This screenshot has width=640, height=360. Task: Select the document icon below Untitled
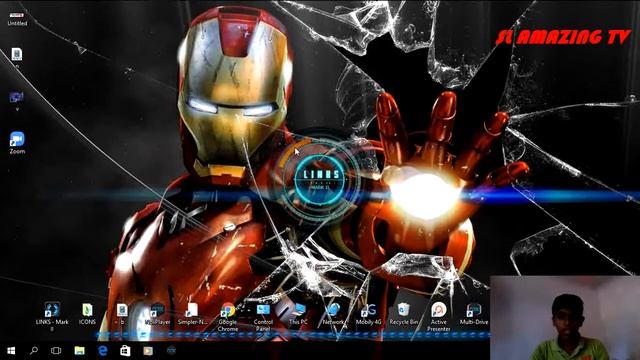pyautogui.click(x=17, y=56)
